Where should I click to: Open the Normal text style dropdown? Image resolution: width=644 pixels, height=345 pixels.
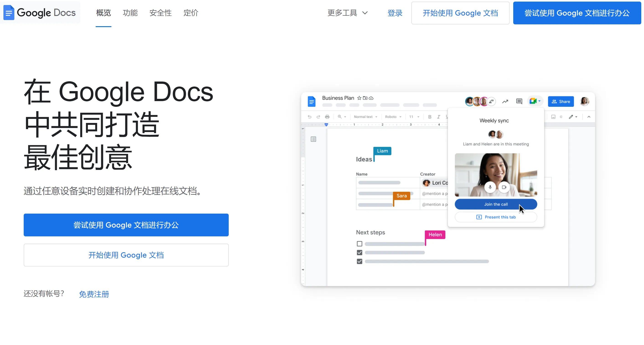tap(365, 117)
